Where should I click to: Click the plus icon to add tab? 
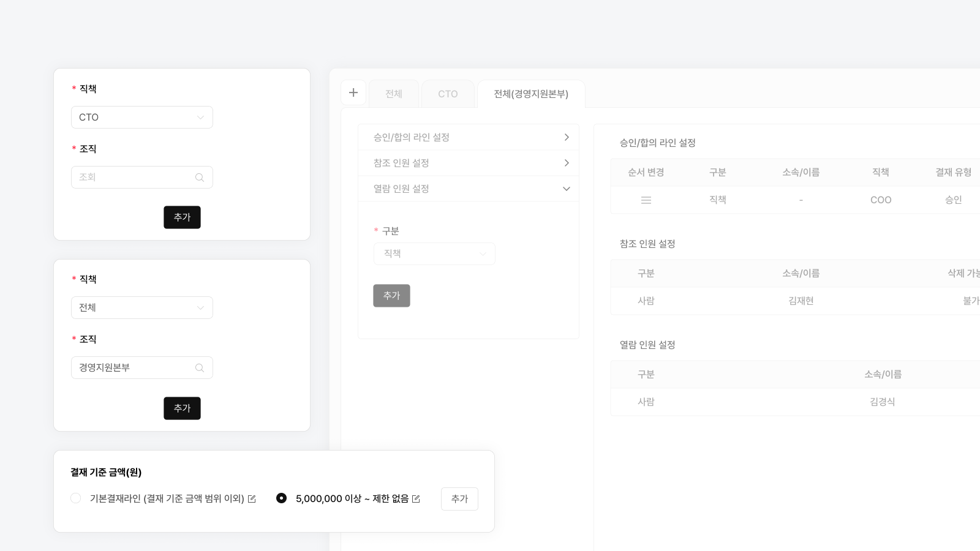(353, 92)
